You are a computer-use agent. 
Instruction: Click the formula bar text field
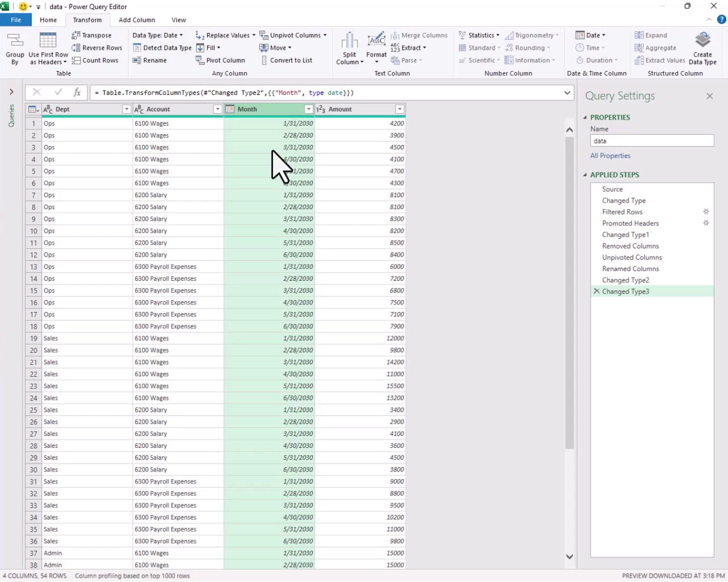coord(326,93)
